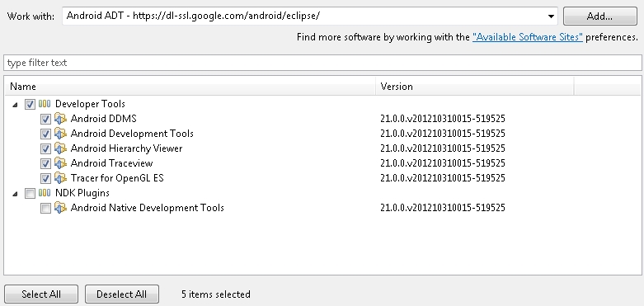The height and width of the screenshot is (306, 644).
Task: Click the version number of Android DDMS
Action: click(443, 119)
